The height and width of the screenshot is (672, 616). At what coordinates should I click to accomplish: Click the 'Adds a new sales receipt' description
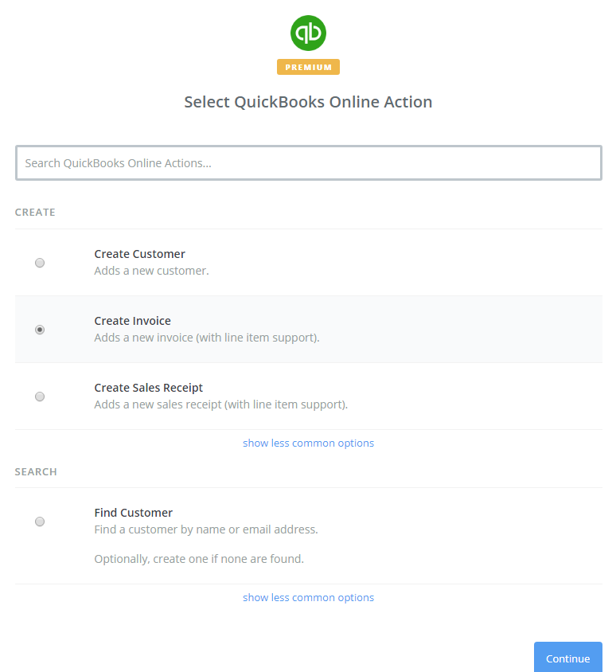[220, 404]
